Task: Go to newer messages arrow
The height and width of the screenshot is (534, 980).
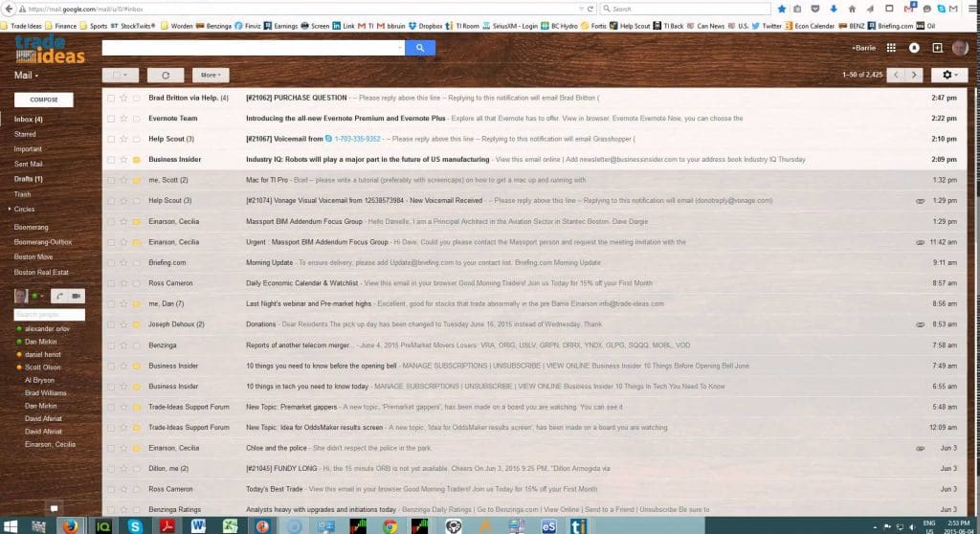Action: (x=896, y=75)
